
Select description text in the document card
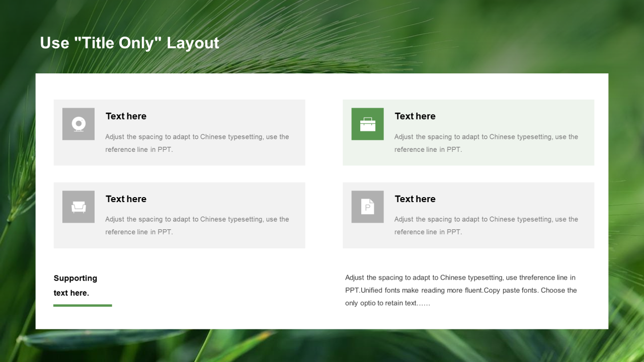[x=486, y=225]
